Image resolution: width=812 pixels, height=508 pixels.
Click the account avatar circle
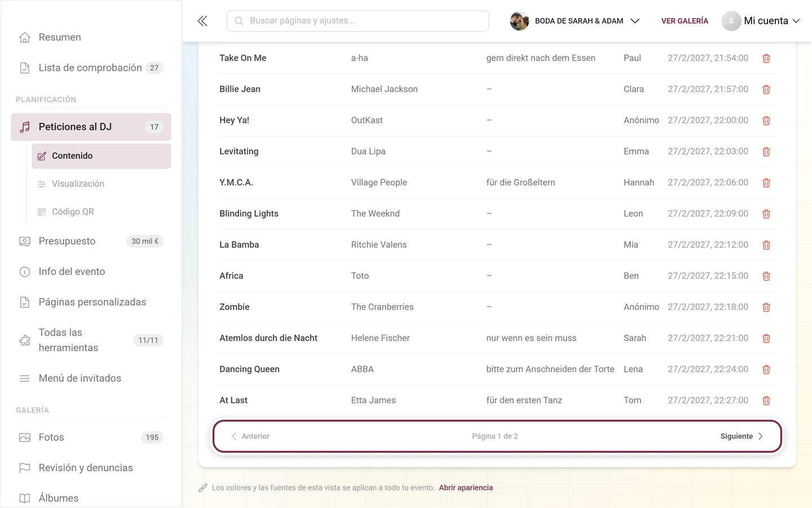pos(731,21)
